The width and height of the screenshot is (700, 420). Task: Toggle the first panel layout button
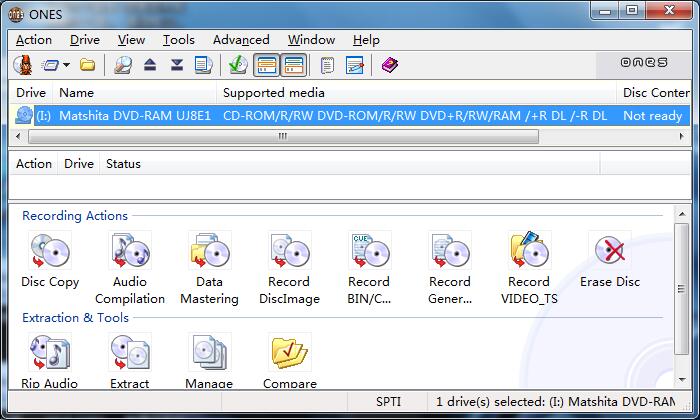pos(267,66)
